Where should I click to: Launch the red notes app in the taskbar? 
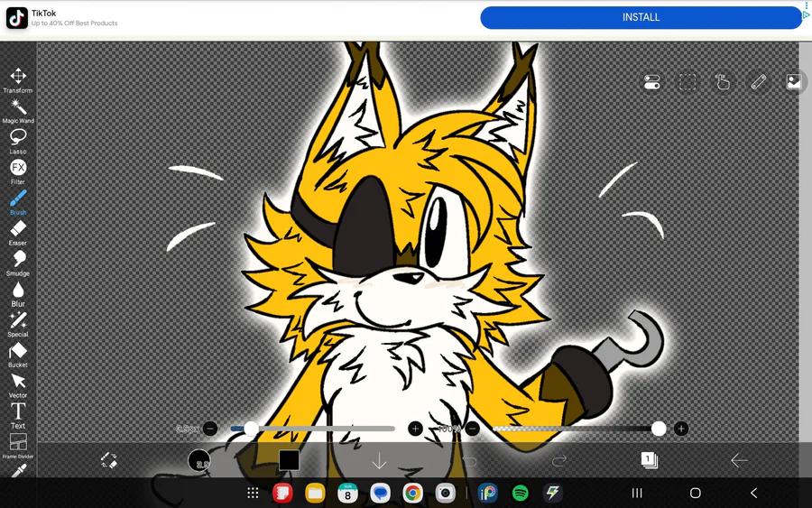point(282,493)
